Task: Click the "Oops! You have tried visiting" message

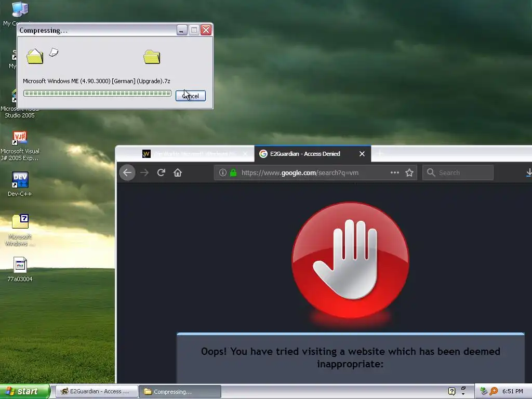Action: click(x=351, y=357)
